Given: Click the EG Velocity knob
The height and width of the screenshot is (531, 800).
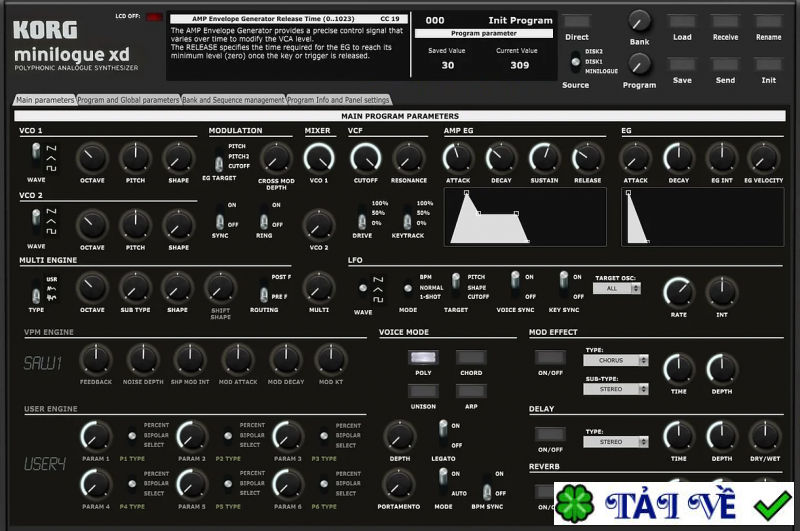Looking at the screenshot, I should point(764,159).
